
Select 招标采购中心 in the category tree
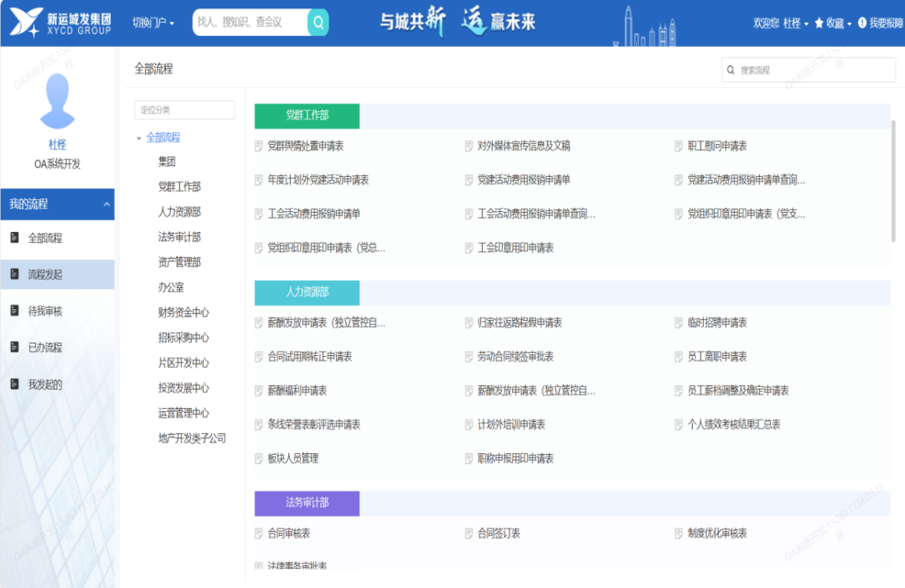(x=184, y=338)
